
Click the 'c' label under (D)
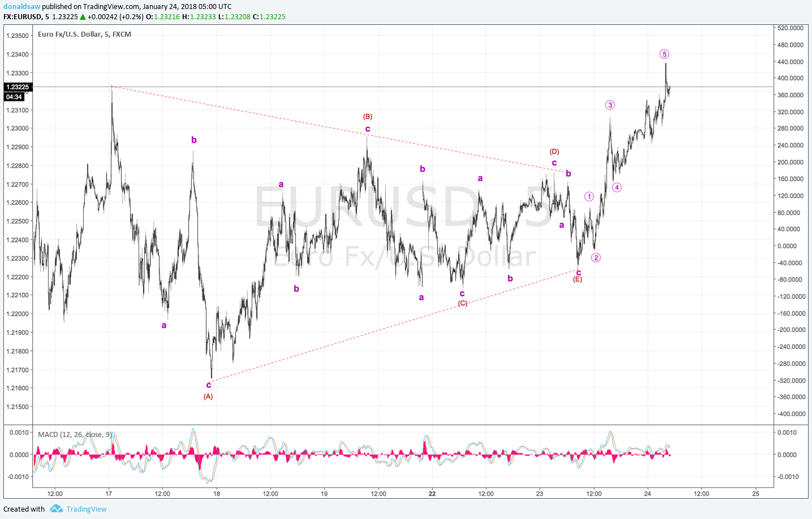pyautogui.click(x=554, y=163)
